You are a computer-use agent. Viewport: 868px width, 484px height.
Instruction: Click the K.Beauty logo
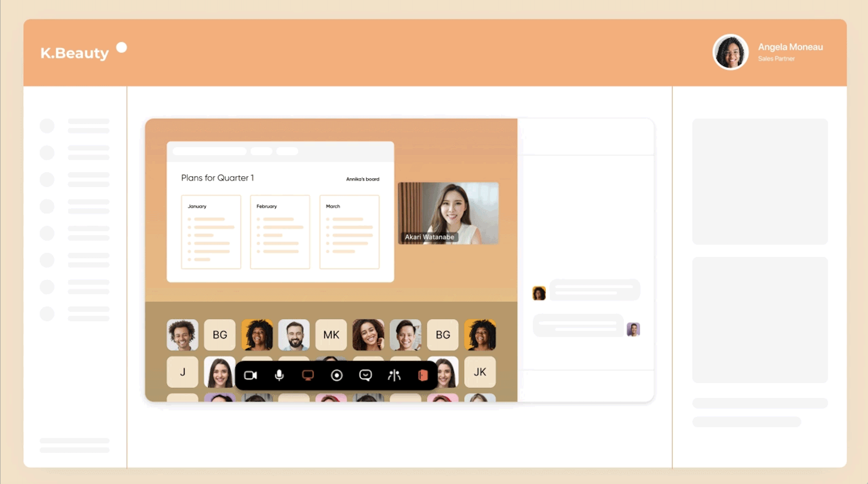click(75, 53)
